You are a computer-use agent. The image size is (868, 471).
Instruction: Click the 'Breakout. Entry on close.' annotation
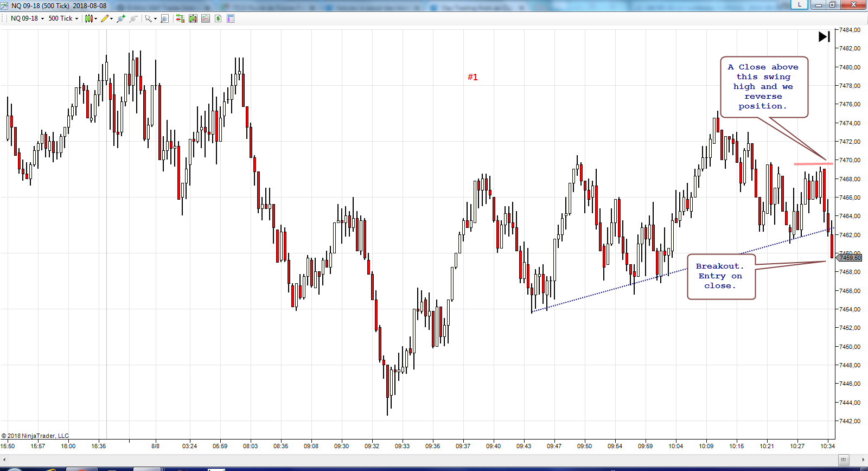721,276
